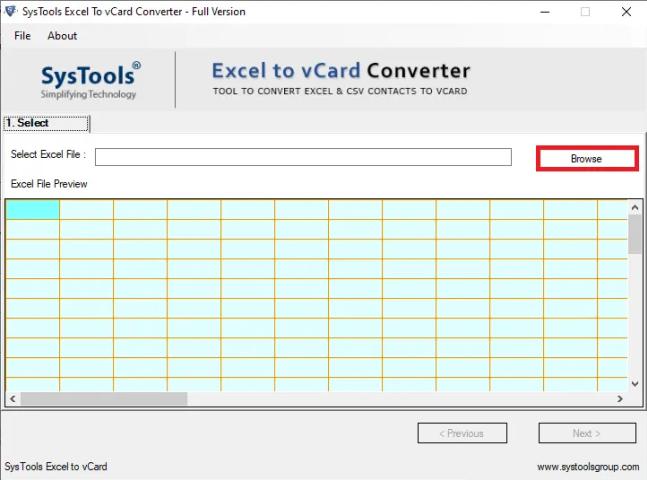Screen dimensions: 647x480
Task: Click the vertical scrollbar up arrow
Action: coord(635,207)
